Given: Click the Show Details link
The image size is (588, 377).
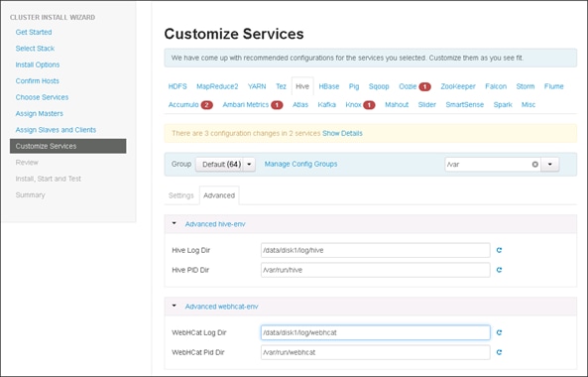Looking at the screenshot, I should click(x=342, y=133).
